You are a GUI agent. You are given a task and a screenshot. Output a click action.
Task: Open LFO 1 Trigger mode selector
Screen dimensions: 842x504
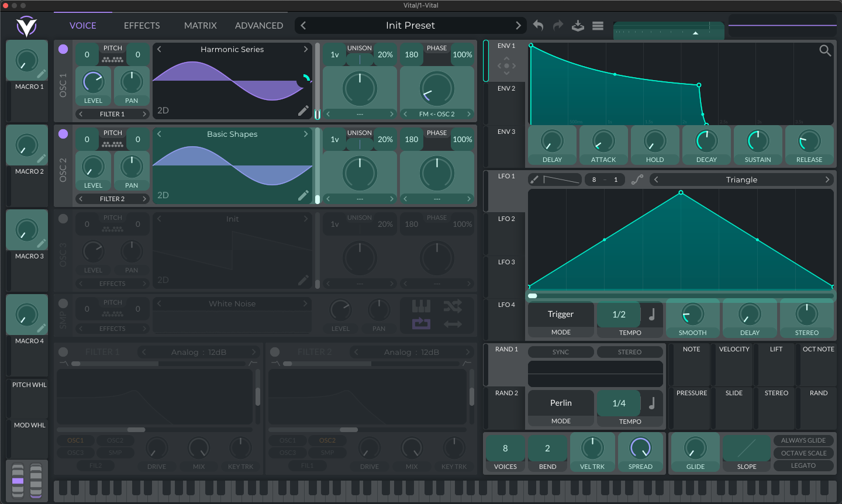point(561,315)
